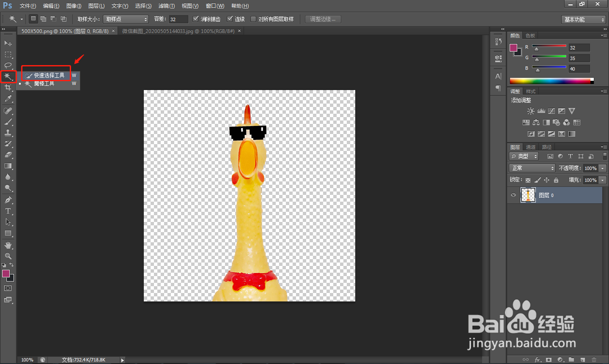Select the Move tool in toolbar
Screen dimensions: 609x364
[x=8, y=43]
